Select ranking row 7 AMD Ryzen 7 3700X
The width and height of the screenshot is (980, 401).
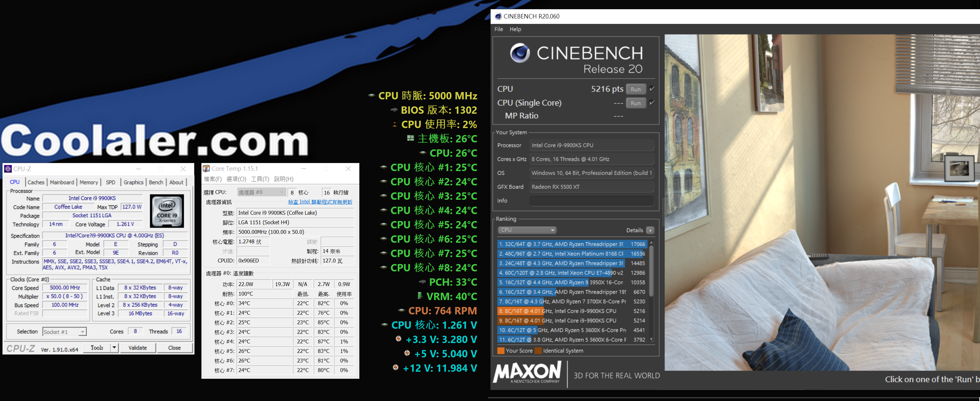tap(572, 301)
